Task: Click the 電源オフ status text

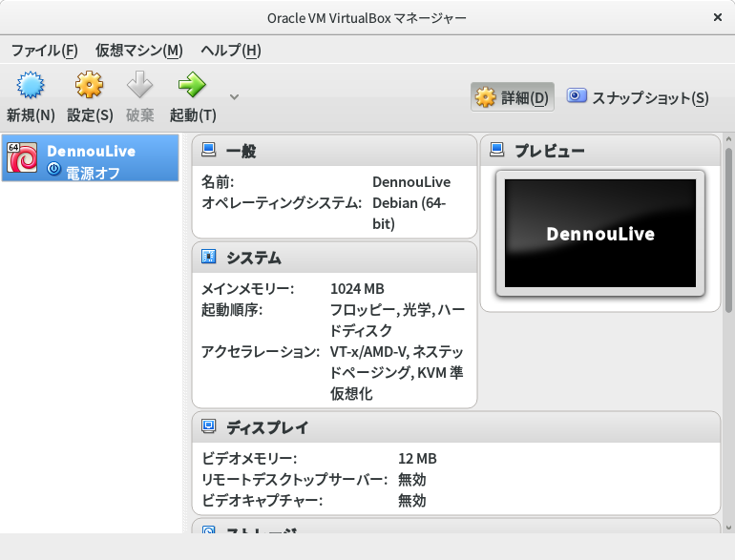Action: click(93, 173)
